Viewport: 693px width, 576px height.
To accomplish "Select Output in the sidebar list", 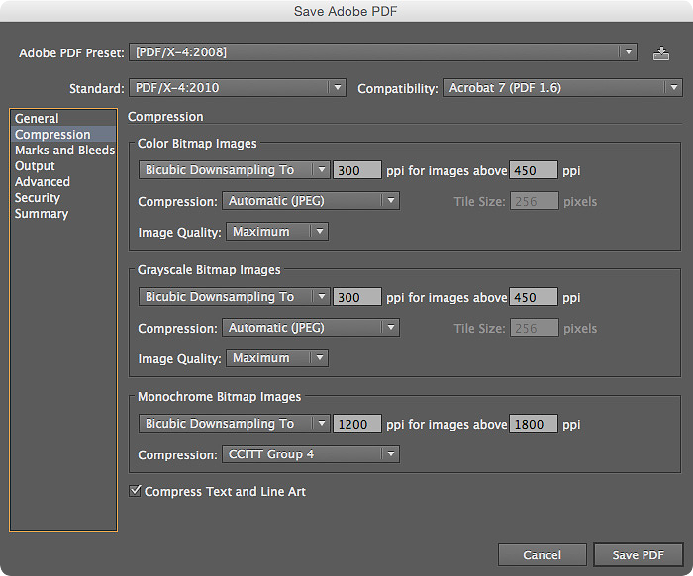I will point(64,166).
